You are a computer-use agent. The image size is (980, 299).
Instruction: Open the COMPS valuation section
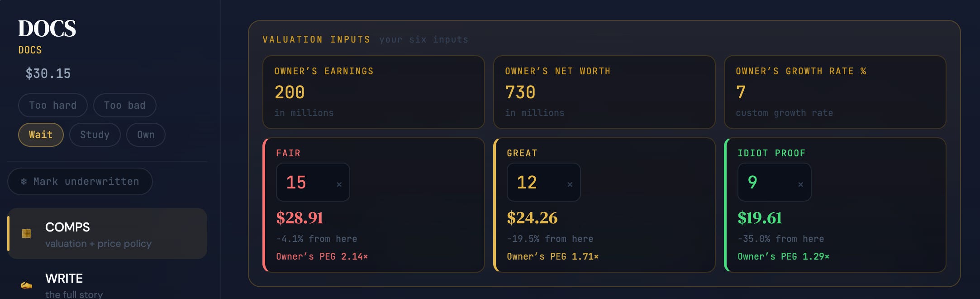(107, 233)
